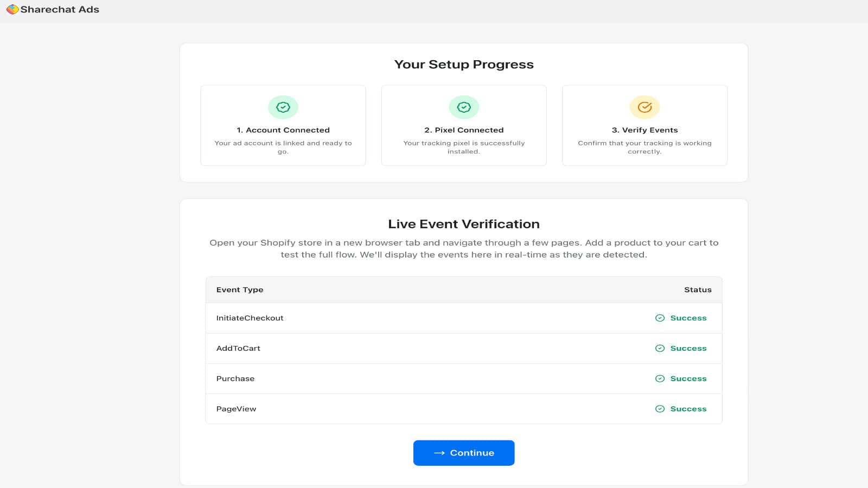Viewport: 868px width, 488px height.
Task: Click the Success check icon for PageView
Action: [x=660, y=409]
